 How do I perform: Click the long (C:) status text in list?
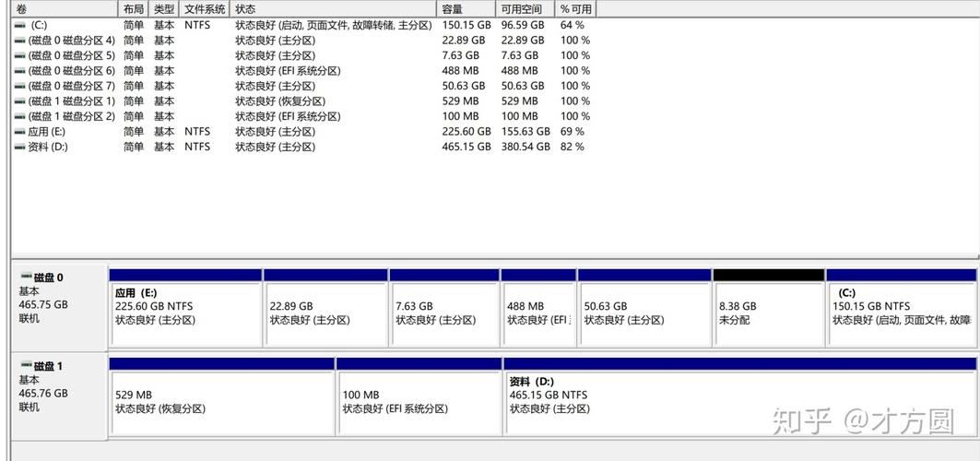click(x=334, y=26)
